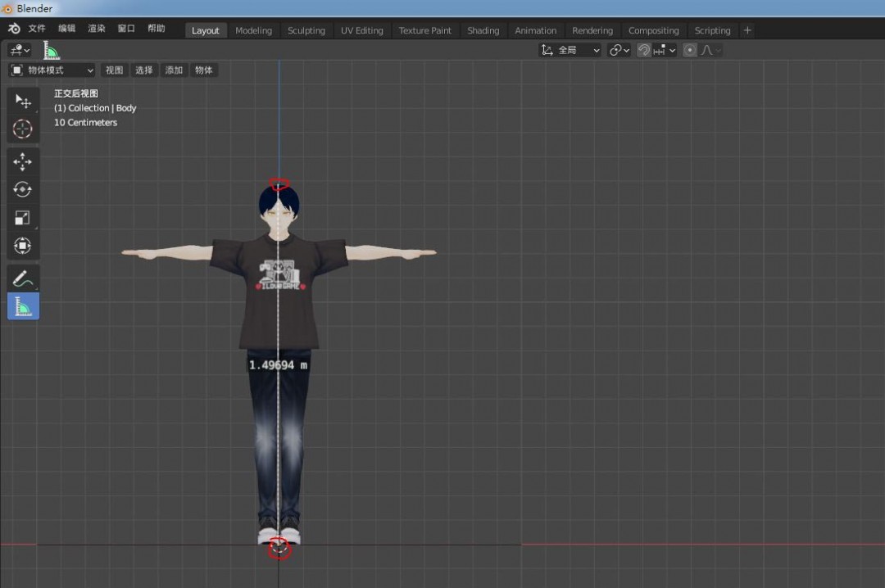
Task: Click the ruler endpoint at character's head
Action: [279, 184]
